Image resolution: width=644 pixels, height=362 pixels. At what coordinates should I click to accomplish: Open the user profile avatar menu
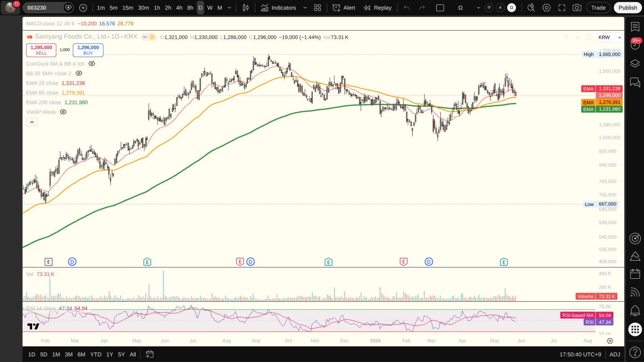(10, 8)
